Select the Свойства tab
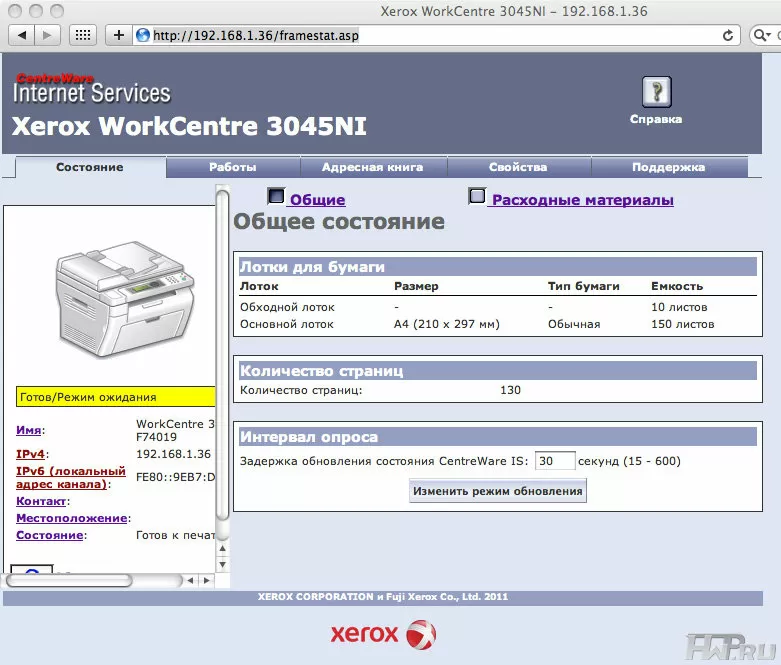This screenshot has height=665, width=781. point(517,167)
